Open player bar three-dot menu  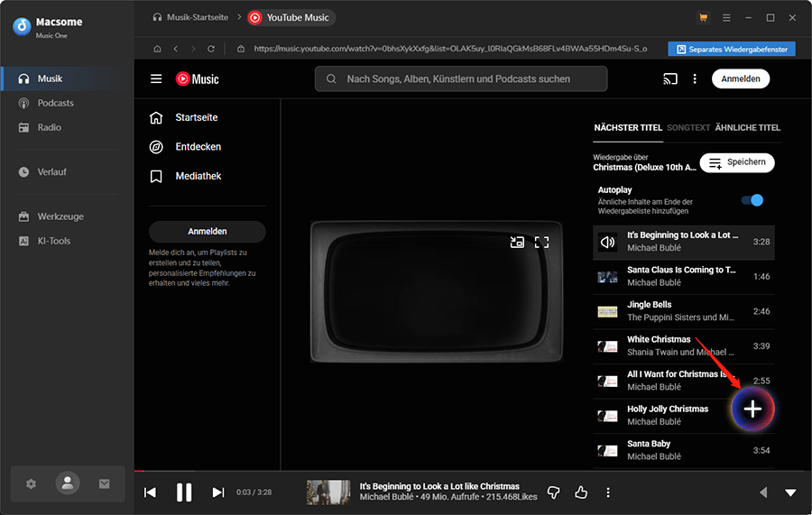[608, 492]
